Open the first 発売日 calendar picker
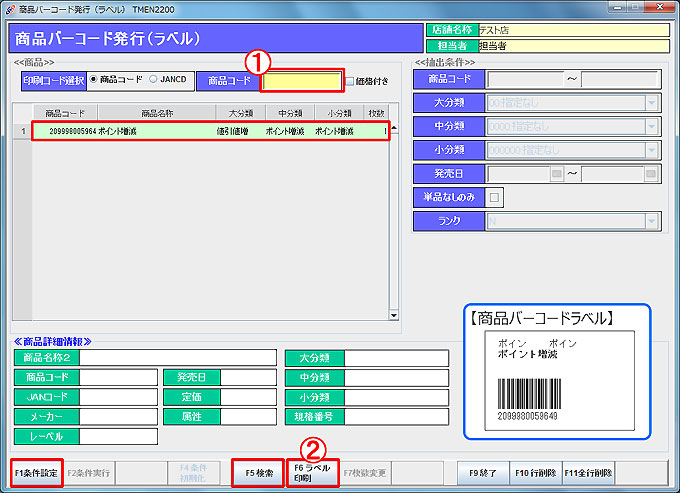 coord(556,174)
